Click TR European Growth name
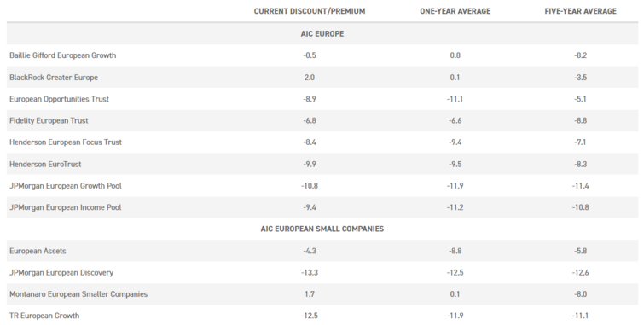Viewport: 644px width, 325px height. pyautogui.click(x=44, y=316)
